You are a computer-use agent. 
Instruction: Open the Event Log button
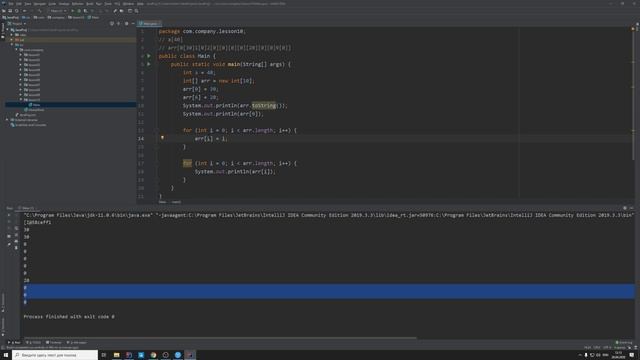click(x=624, y=342)
